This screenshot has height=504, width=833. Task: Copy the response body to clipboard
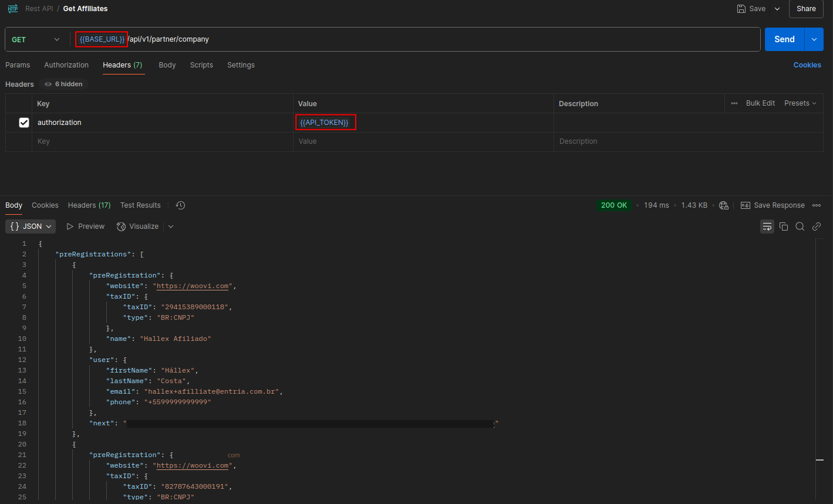point(783,226)
